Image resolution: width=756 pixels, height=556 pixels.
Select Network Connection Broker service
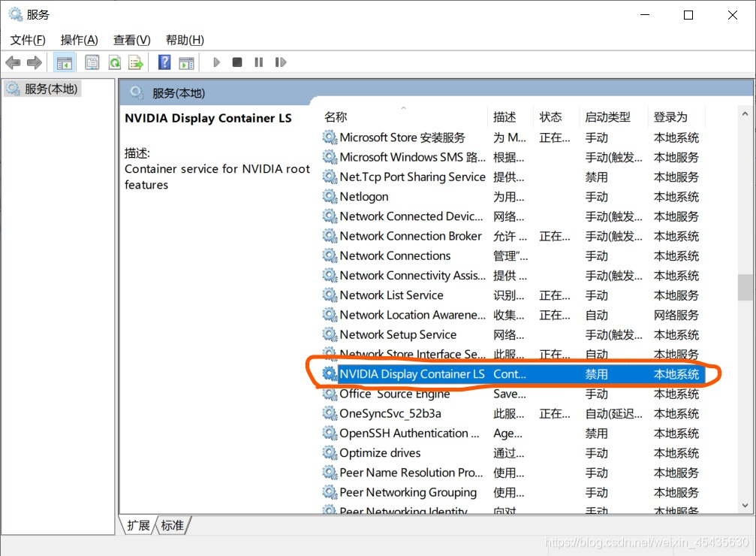tap(513, 236)
